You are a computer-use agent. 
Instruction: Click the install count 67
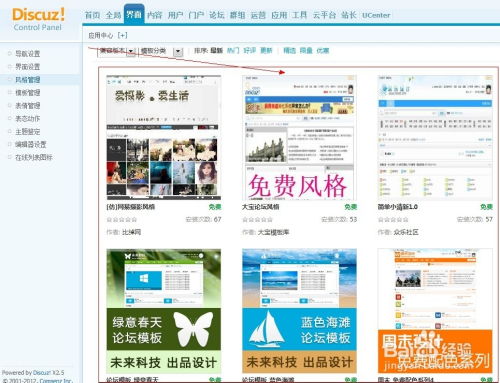(217, 219)
